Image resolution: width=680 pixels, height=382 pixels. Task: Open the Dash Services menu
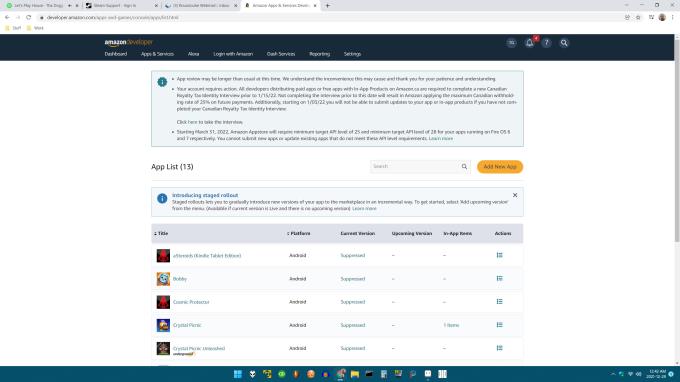[x=281, y=54]
